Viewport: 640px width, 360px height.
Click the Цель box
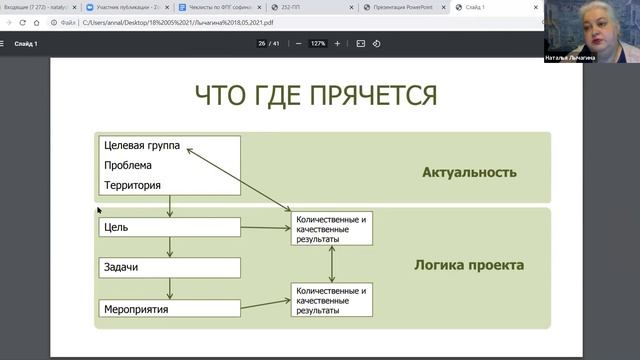[x=169, y=227]
